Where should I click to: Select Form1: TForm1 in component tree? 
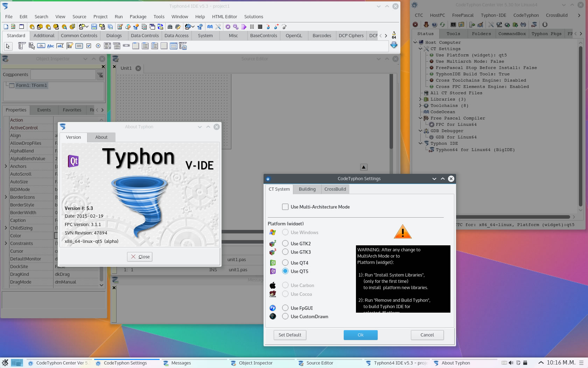[31, 85]
